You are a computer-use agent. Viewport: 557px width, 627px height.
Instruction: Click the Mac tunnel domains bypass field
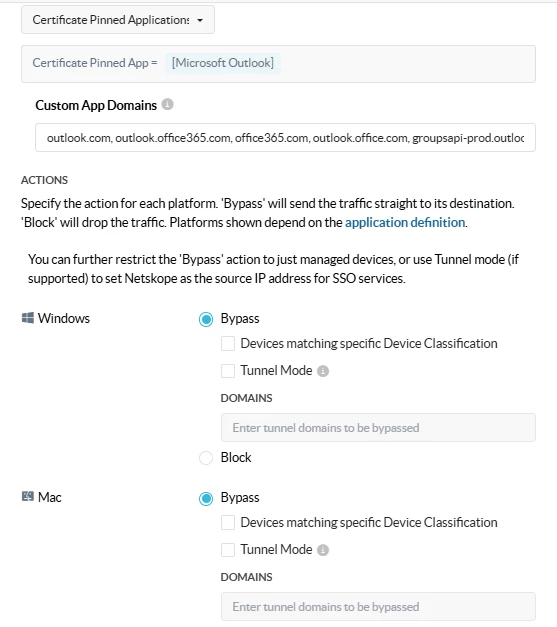(x=378, y=607)
